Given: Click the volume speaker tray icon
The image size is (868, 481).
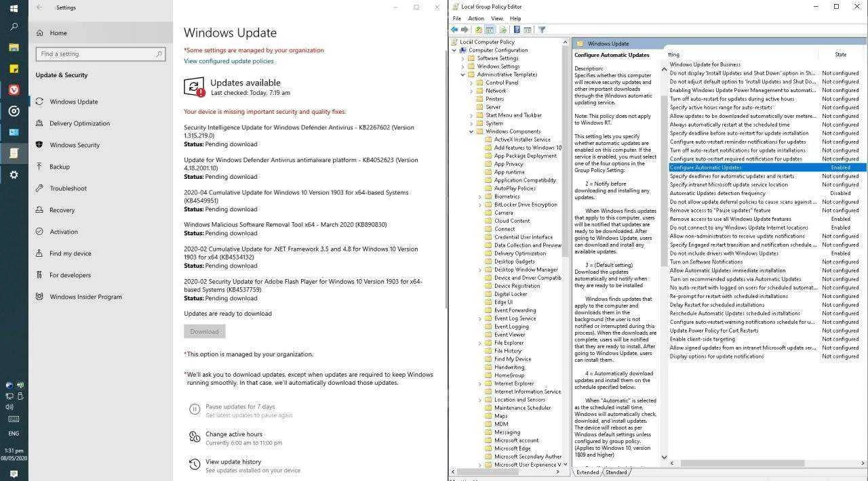Looking at the screenshot, I should (9, 407).
